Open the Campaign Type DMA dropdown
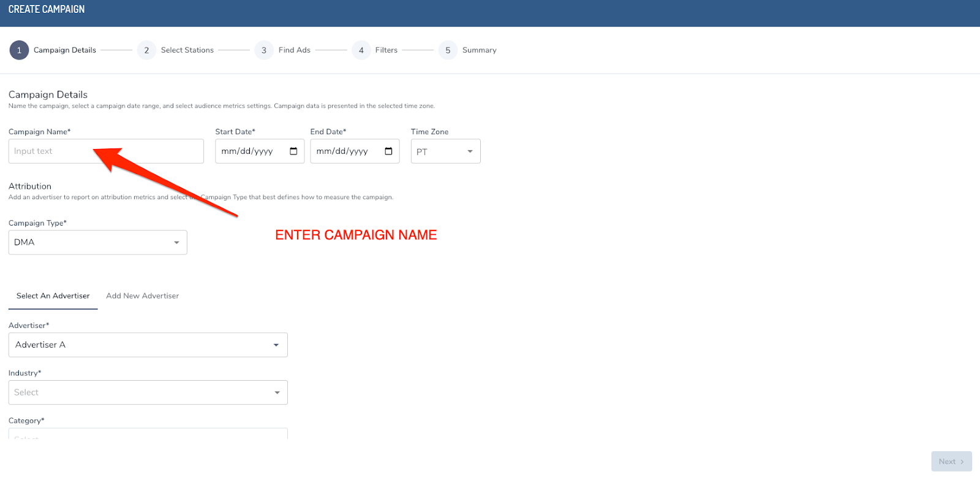Screen dimensions: 980x477 pos(97,242)
